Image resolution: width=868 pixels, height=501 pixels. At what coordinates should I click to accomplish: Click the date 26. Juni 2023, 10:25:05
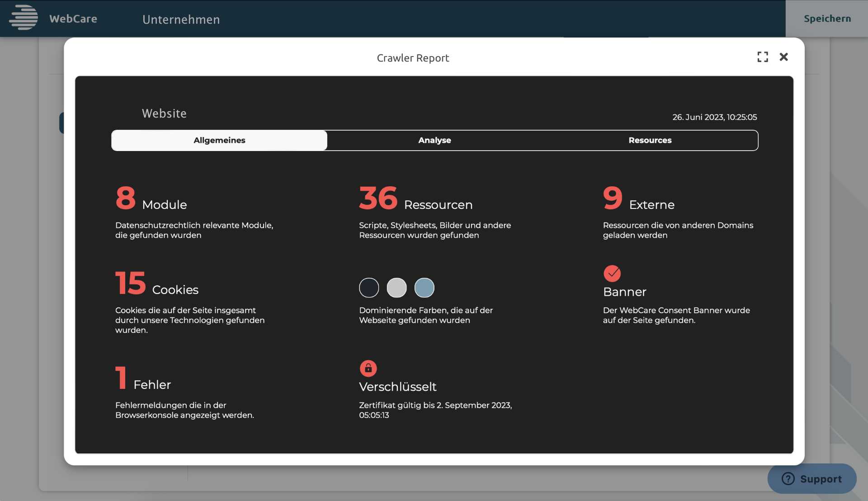[714, 117]
